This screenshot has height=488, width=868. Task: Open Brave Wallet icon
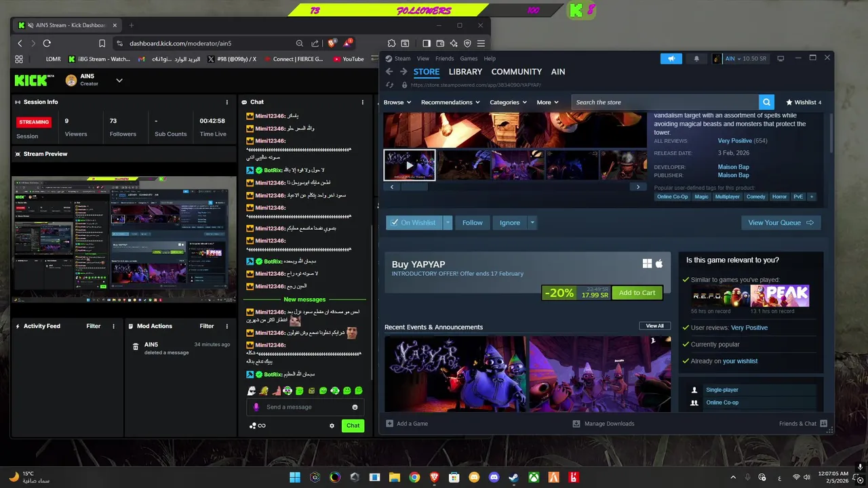pyautogui.click(x=440, y=43)
